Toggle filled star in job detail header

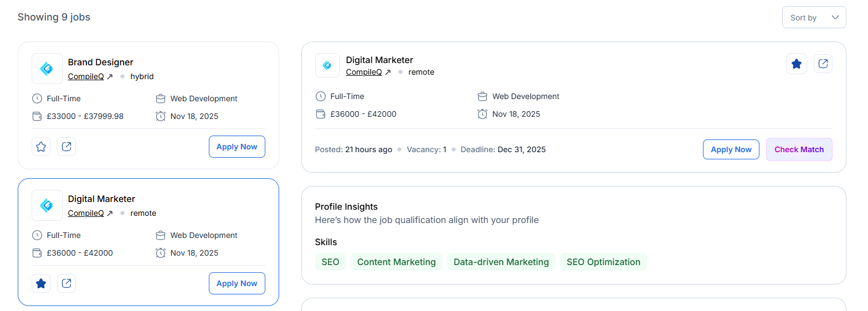[x=797, y=64]
